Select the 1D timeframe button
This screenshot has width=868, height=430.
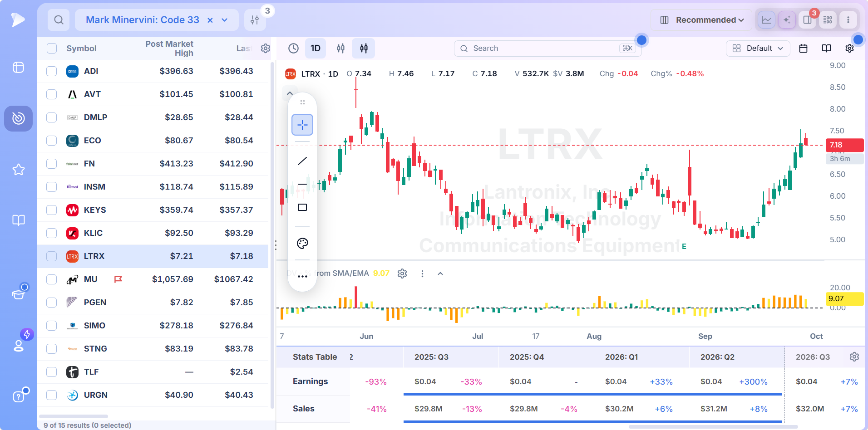coord(316,48)
